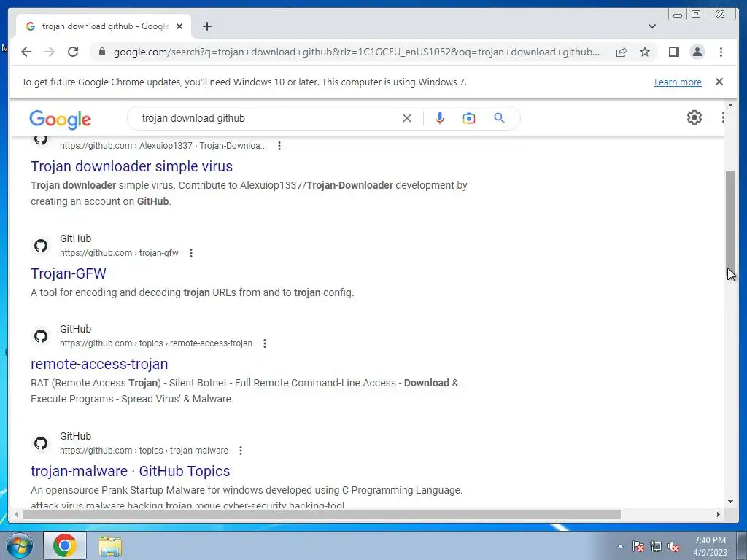The image size is (747, 560).
Task: Go to Google home via logo
Action: 60,120
